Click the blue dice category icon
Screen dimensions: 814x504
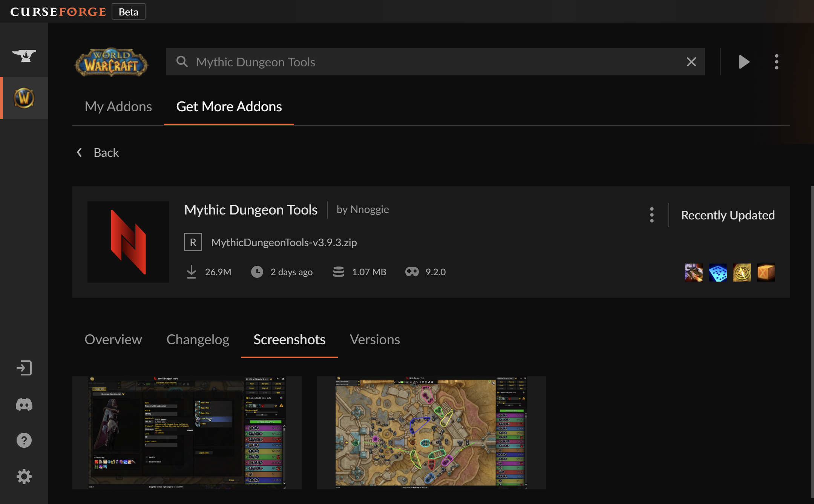click(718, 273)
